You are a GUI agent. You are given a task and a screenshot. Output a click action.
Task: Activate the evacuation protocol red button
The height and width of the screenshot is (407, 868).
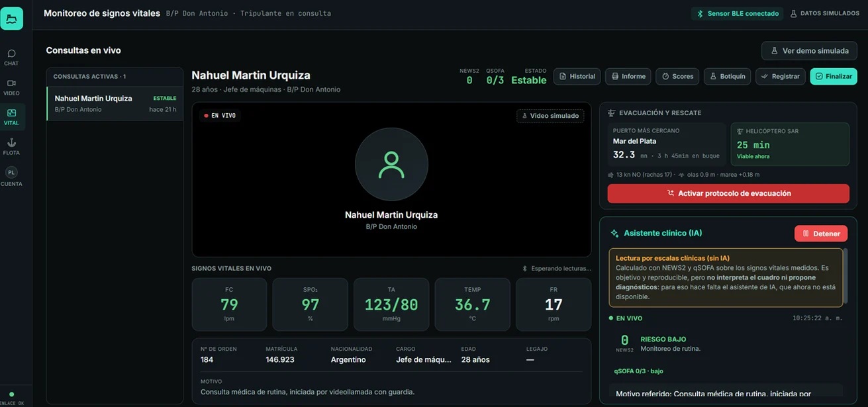click(728, 193)
